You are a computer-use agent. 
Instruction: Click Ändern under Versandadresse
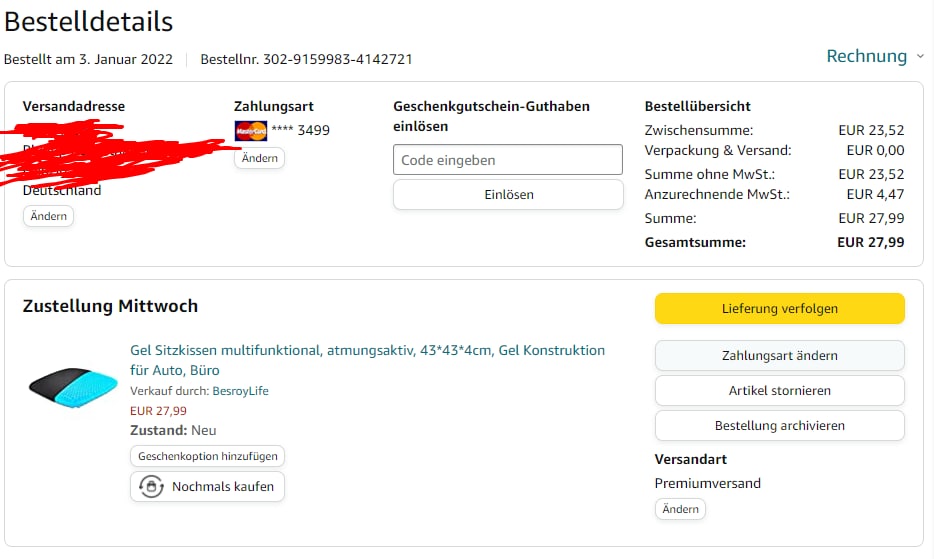48,216
